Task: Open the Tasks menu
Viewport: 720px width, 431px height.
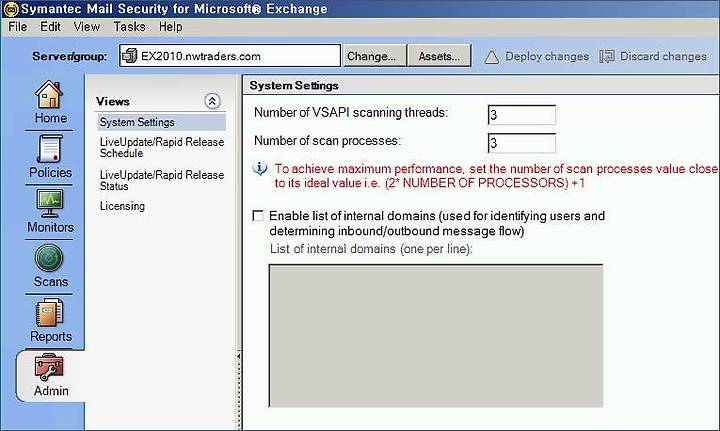Action: pyautogui.click(x=129, y=27)
